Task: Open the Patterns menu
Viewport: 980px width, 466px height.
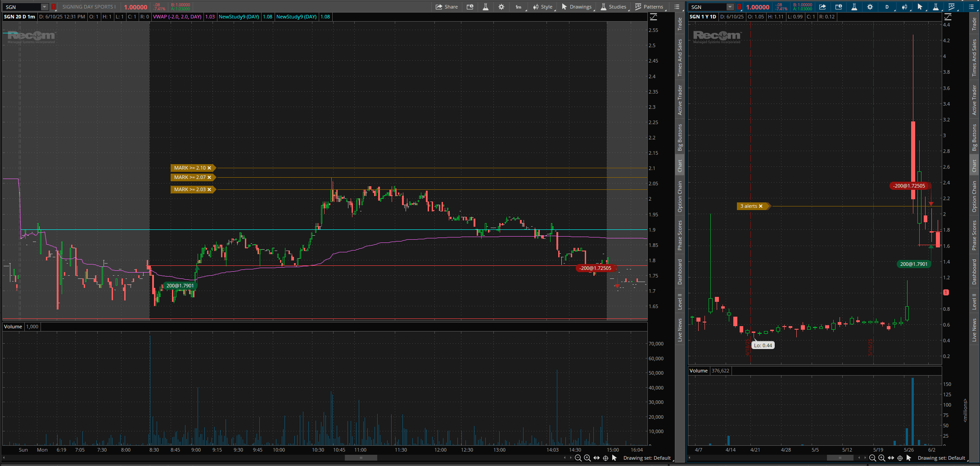Action: 649,7
